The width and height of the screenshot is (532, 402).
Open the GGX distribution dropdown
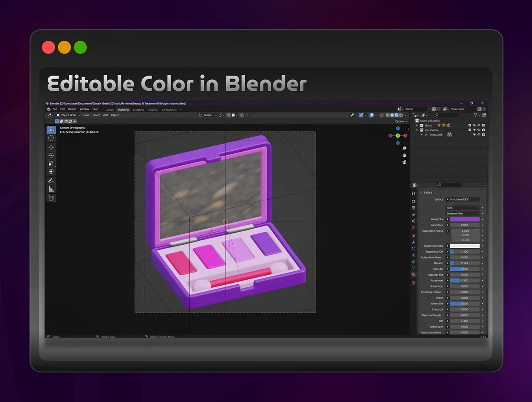point(463,207)
